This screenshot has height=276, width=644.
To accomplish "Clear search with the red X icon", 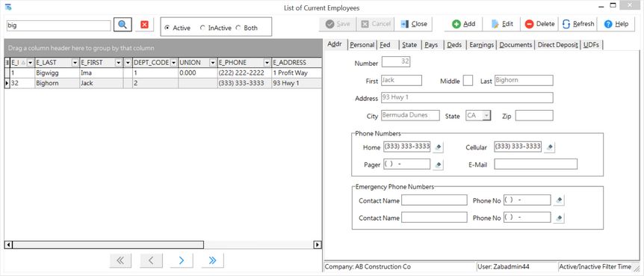I will [144, 25].
